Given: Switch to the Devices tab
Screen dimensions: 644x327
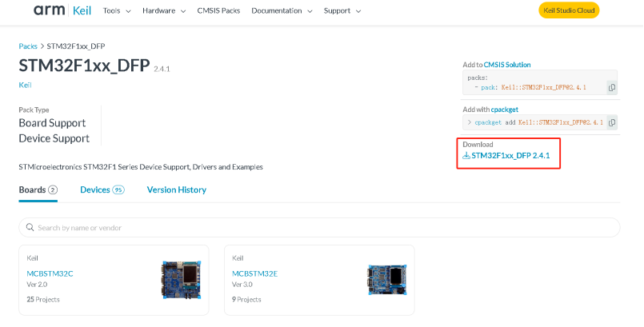Looking at the screenshot, I should (x=102, y=189).
